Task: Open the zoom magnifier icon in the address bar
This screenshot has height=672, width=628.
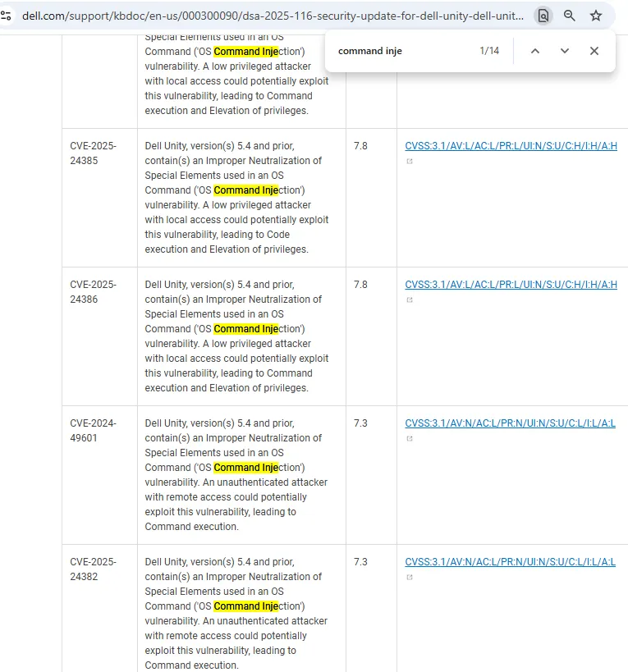Action: pos(569,16)
